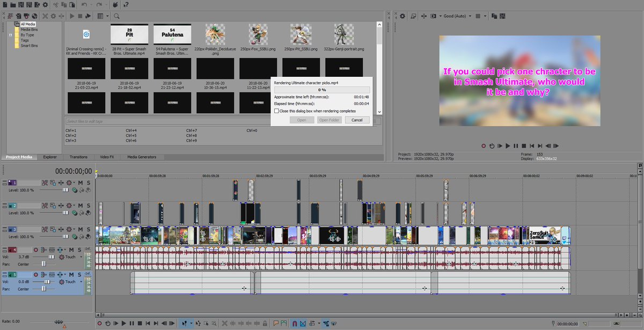Mute audio track 5
The height and width of the screenshot is (330, 644).
[x=71, y=275]
